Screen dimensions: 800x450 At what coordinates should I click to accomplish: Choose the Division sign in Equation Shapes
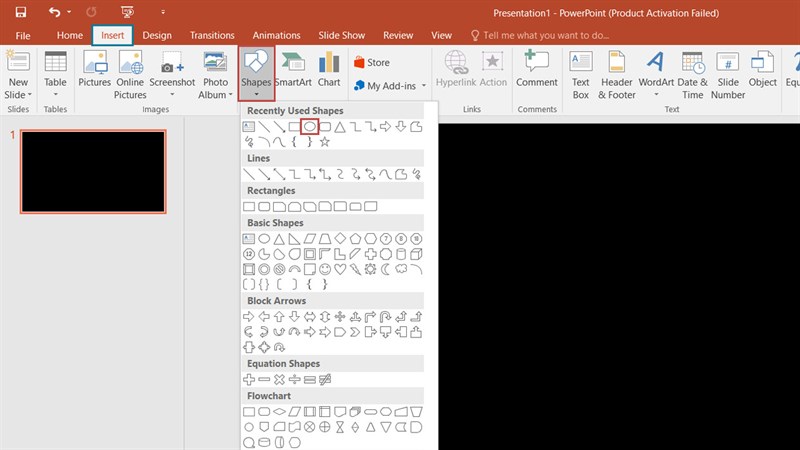(x=294, y=379)
